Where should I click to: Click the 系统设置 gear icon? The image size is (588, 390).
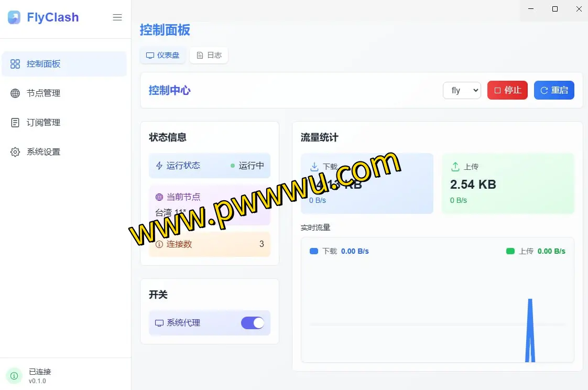pyautogui.click(x=15, y=152)
